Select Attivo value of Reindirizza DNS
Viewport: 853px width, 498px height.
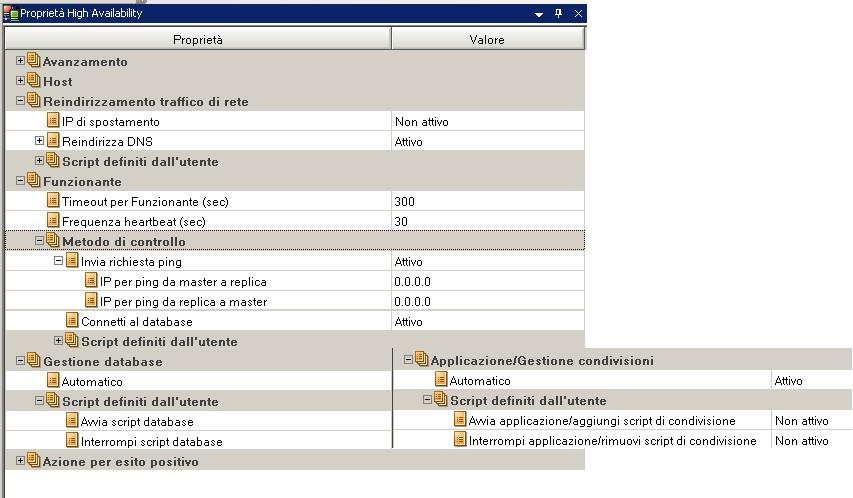(x=409, y=142)
